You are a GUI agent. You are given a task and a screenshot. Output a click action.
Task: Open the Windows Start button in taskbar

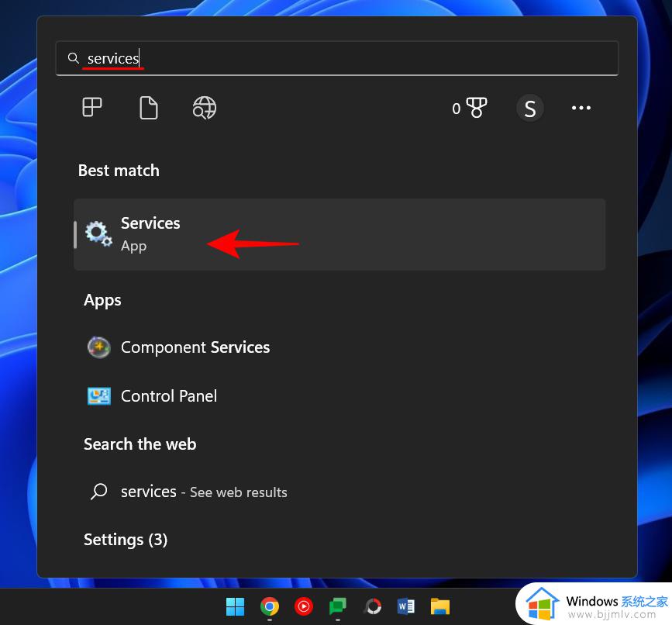[x=236, y=606]
